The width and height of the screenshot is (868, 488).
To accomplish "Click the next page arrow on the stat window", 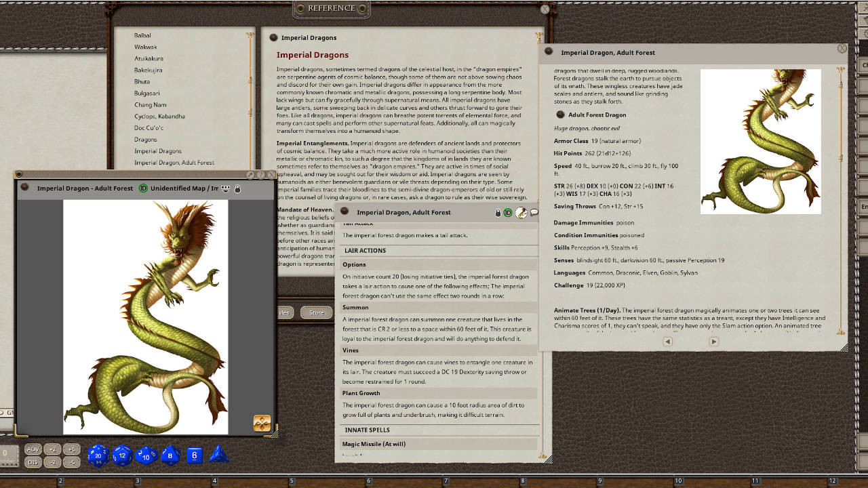I will point(713,342).
